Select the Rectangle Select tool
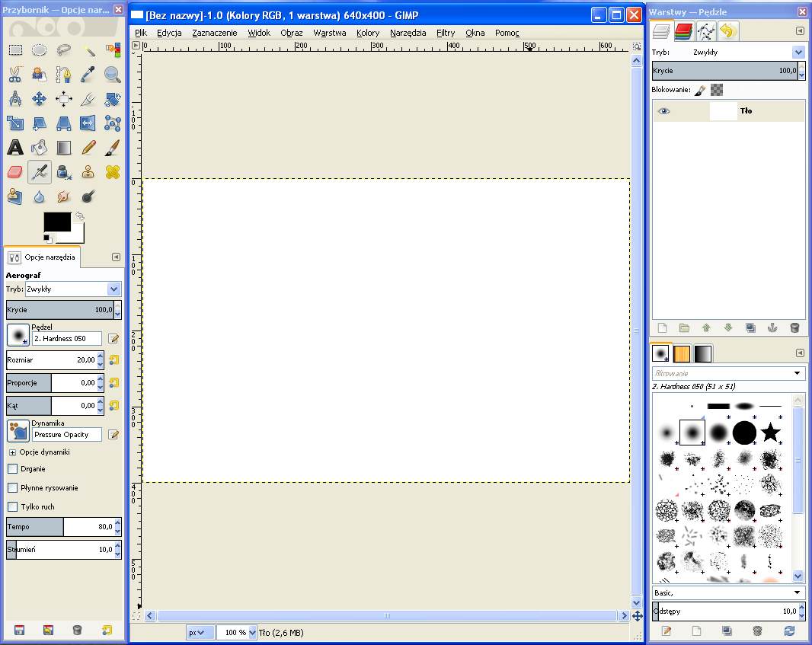Screen dimensions: 812x645 (15, 50)
